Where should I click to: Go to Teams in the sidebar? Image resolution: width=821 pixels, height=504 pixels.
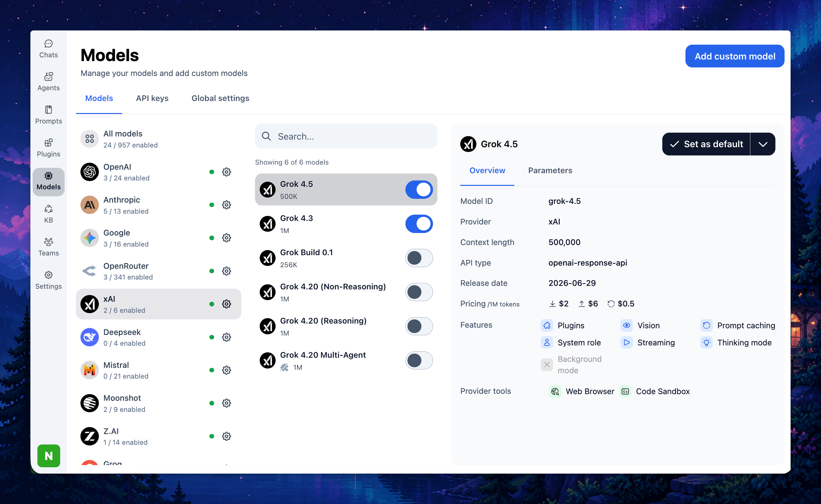(48, 247)
